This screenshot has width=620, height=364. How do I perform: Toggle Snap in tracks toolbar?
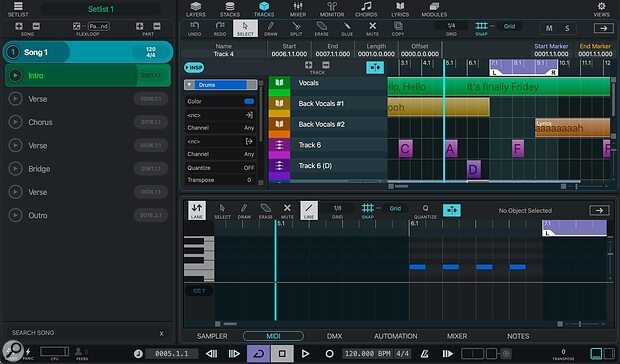tap(481, 28)
